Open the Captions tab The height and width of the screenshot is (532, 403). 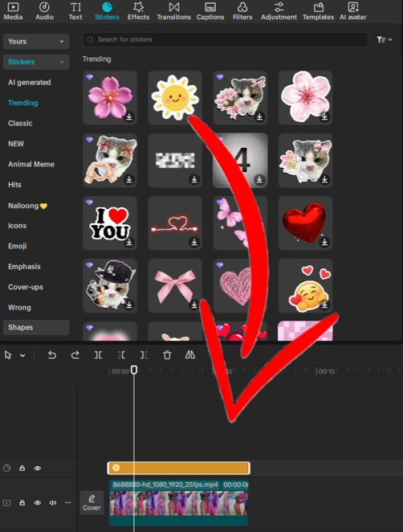point(210,11)
